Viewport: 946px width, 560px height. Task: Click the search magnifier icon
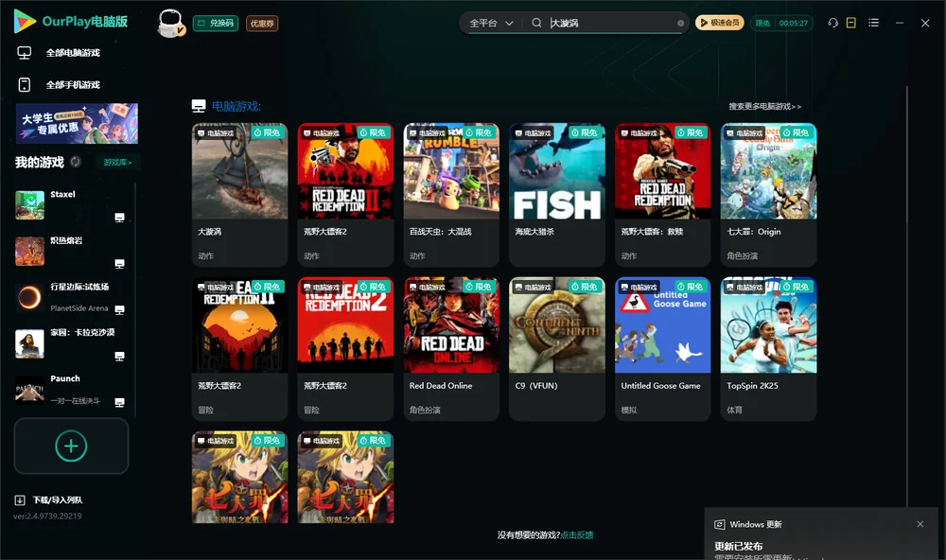click(x=536, y=23)
